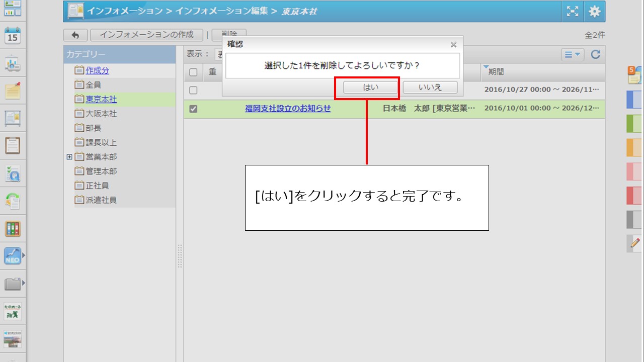The height and width of the screenshot is (362, 644).
Task: Open the calendar icon showing 15
Action: [13, 36]
